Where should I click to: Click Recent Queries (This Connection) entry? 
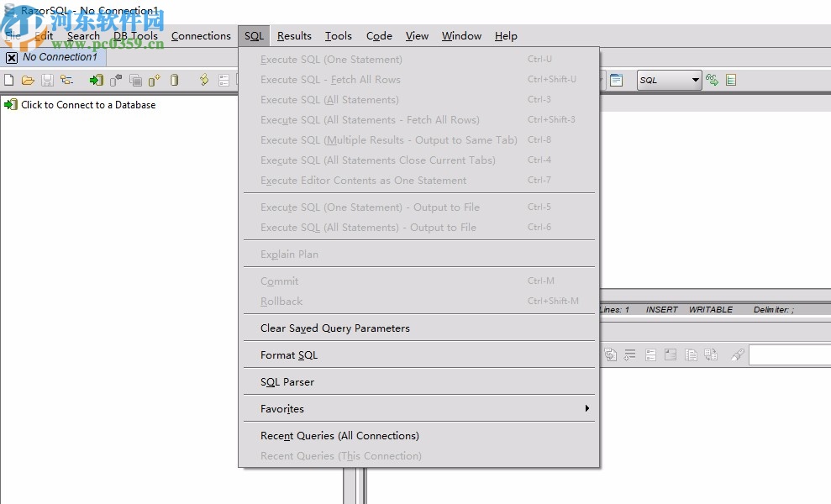pyautogui.click(x=418, y=456)
